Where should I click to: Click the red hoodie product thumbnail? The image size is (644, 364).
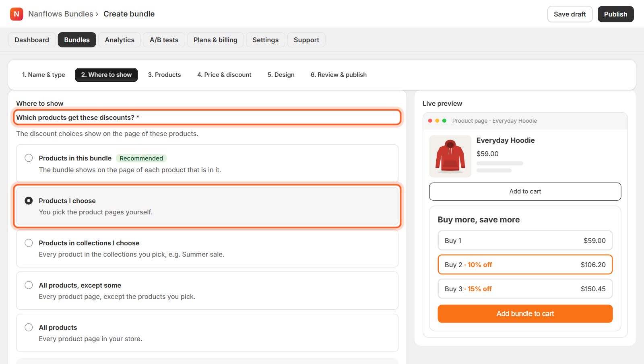coord(450,156)
